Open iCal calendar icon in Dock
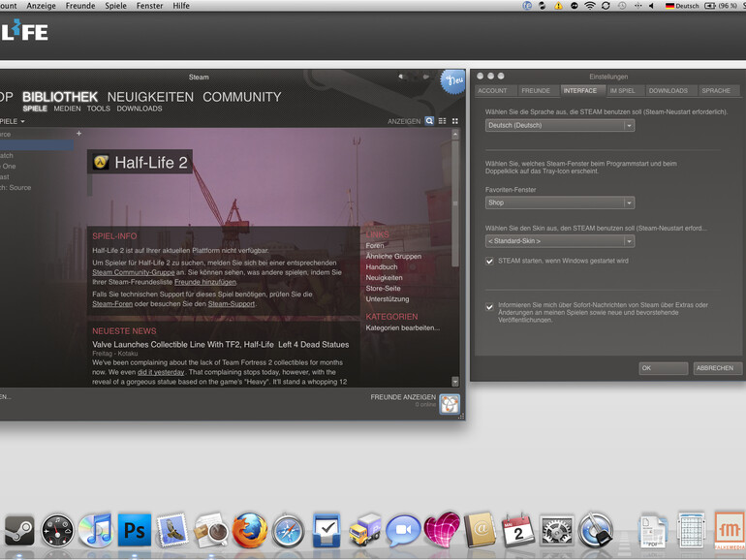Image resolution: width=746 pixels, height=560 pixels. coord(518,530)
